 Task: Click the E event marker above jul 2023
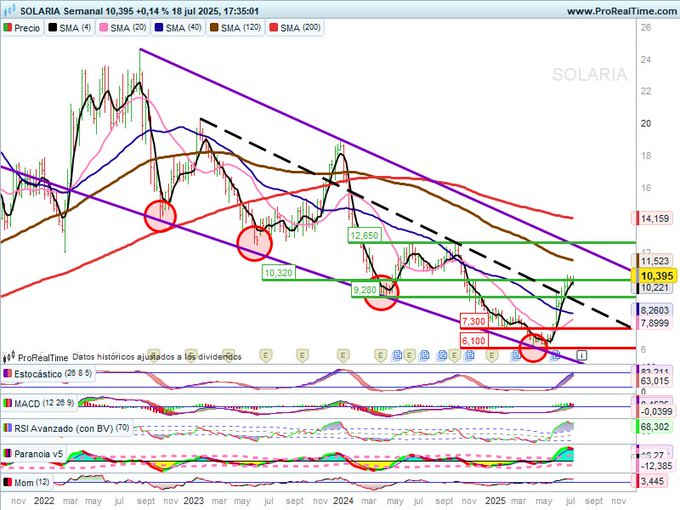(266, 356)
